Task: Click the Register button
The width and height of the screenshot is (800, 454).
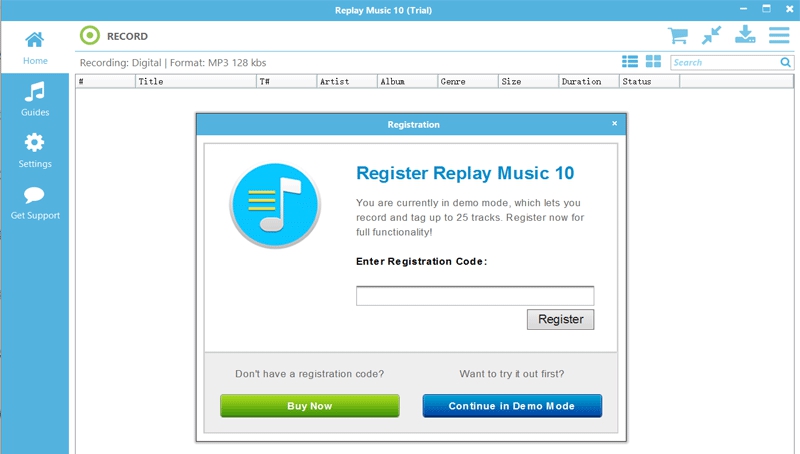Action: pos(560,319)
